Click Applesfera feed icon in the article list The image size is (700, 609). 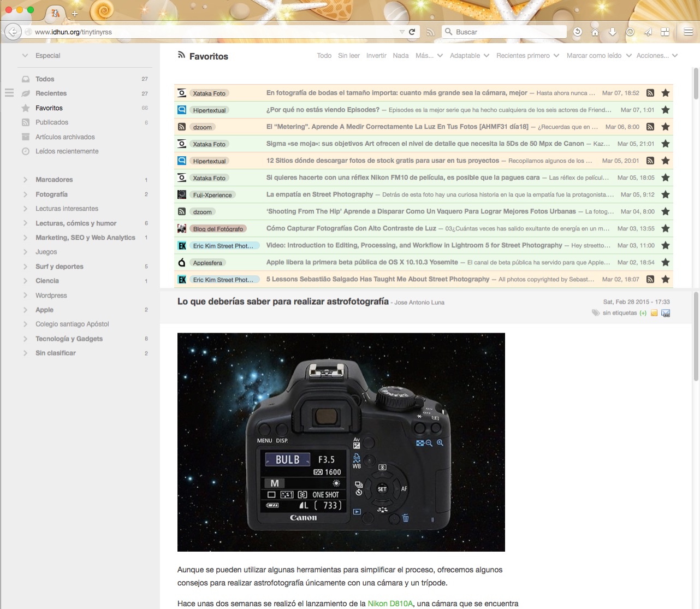point(182,262)
